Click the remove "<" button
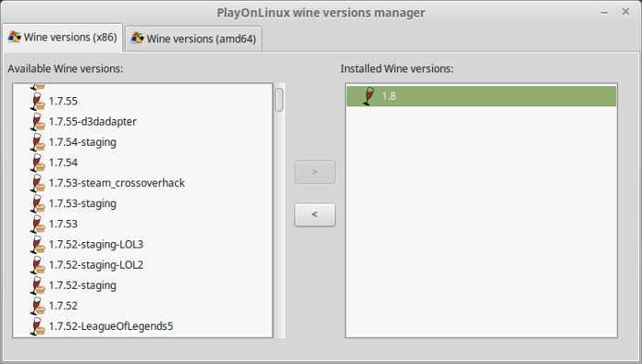Image resolution: width=642 pixels, height=364 pixels. tap(315, 215)
